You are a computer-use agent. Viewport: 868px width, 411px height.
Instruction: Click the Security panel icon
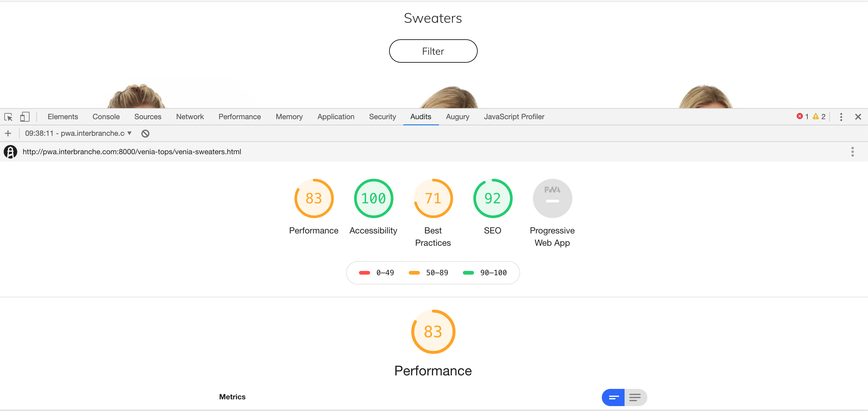[x=383, y=117]
